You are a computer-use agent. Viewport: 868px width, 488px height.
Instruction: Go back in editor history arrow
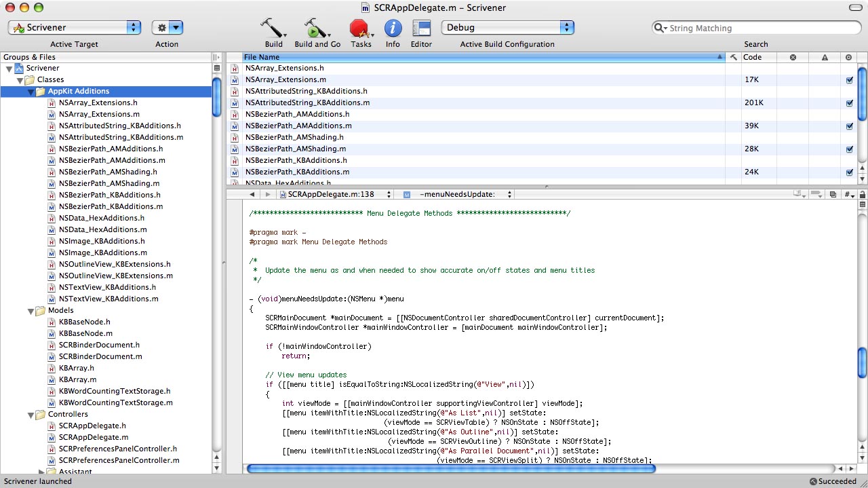252,195
